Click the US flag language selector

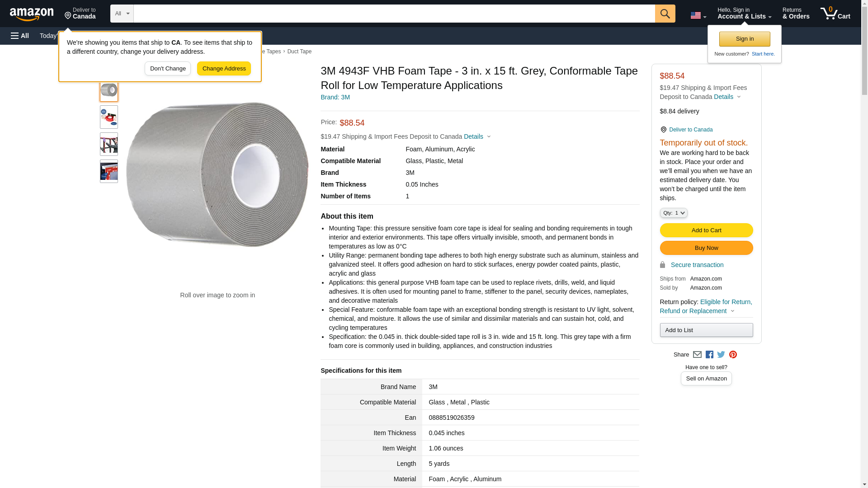698,15
